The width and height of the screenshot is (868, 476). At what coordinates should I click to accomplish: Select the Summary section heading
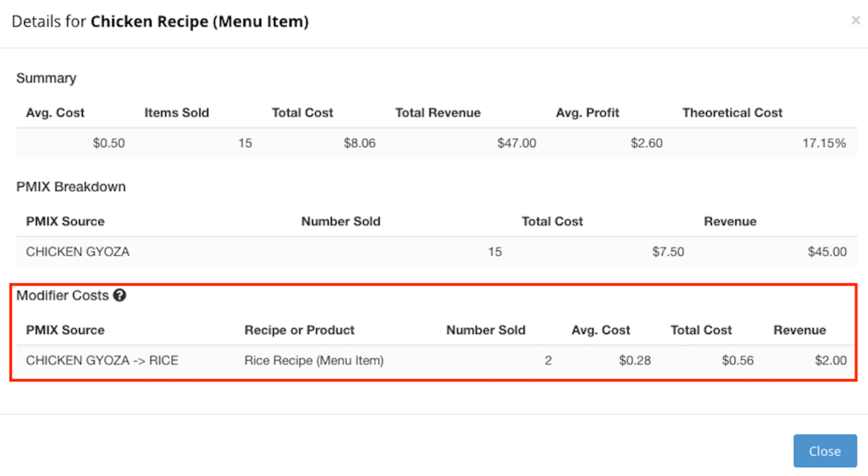[46, 78]
